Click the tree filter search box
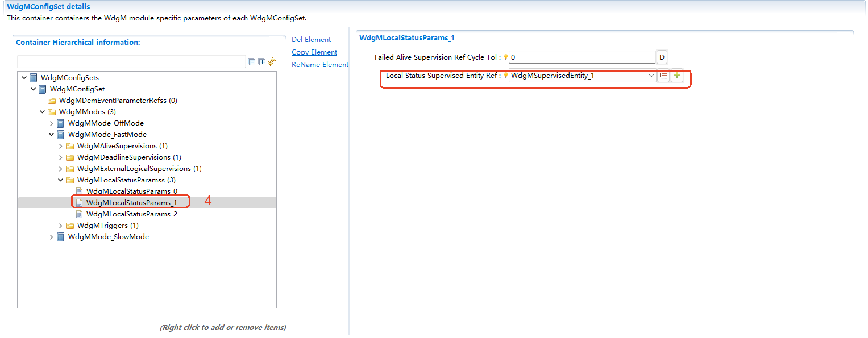This screenshot has width=868, height=338. tap(131, 61)
